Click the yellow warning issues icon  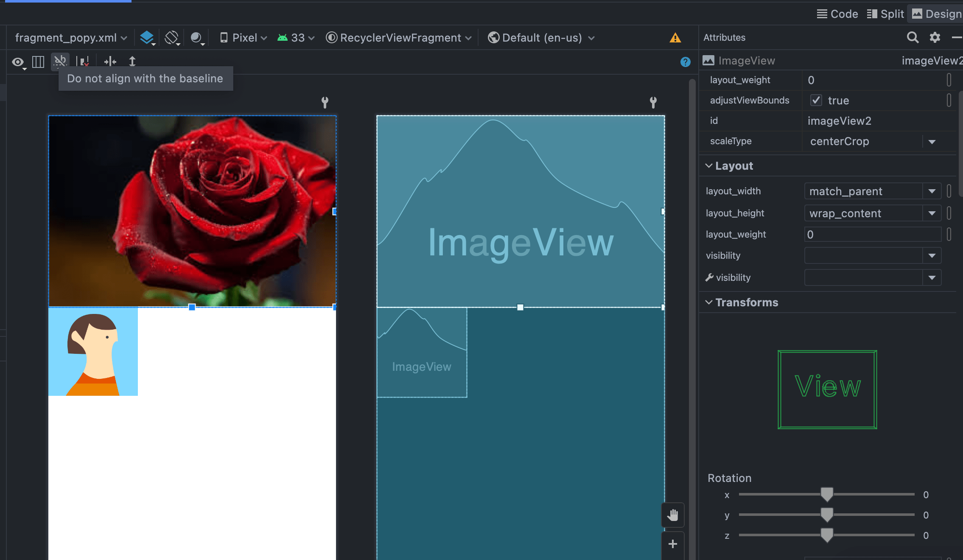[x=675, y=38]
